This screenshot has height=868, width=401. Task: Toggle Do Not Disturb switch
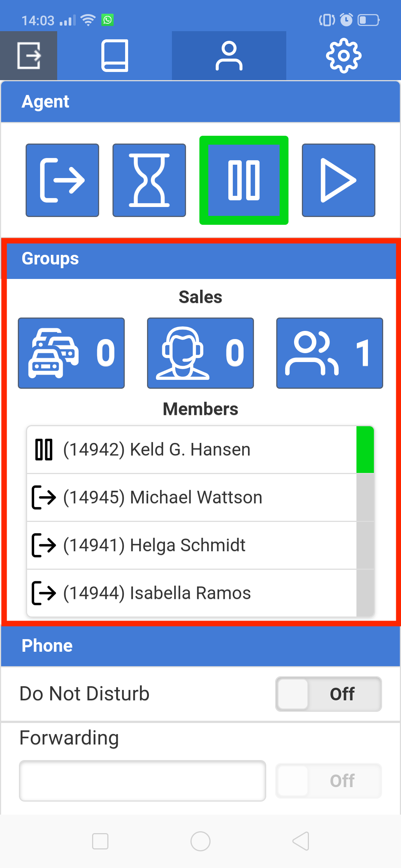point(329,694)
